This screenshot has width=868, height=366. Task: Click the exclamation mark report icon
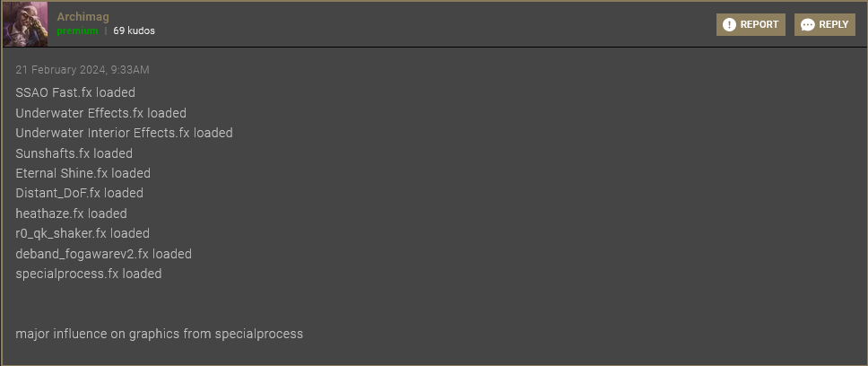click(729, 25)
